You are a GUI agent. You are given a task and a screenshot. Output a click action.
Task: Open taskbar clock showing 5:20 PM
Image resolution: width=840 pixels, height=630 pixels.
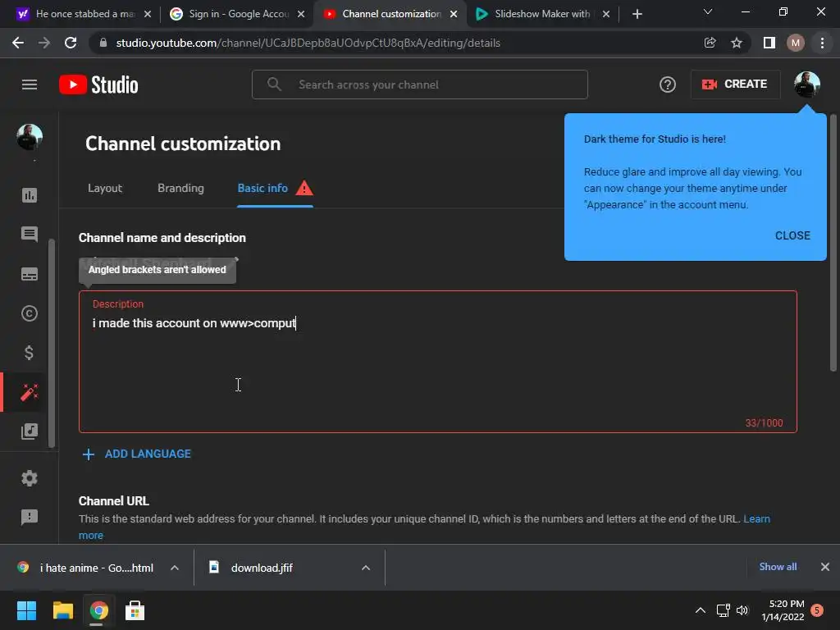(783, 610)
